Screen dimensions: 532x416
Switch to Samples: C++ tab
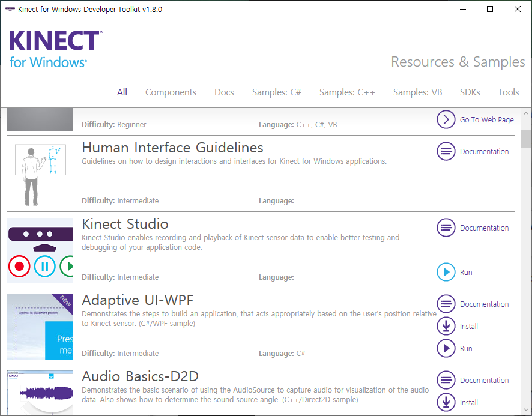coord(347,92)
